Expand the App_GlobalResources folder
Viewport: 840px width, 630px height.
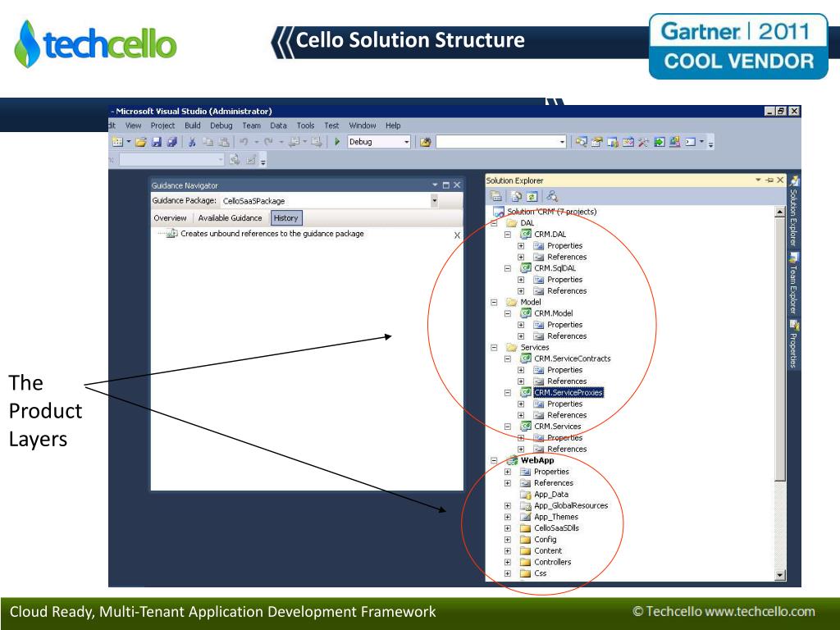coord(507,505)
